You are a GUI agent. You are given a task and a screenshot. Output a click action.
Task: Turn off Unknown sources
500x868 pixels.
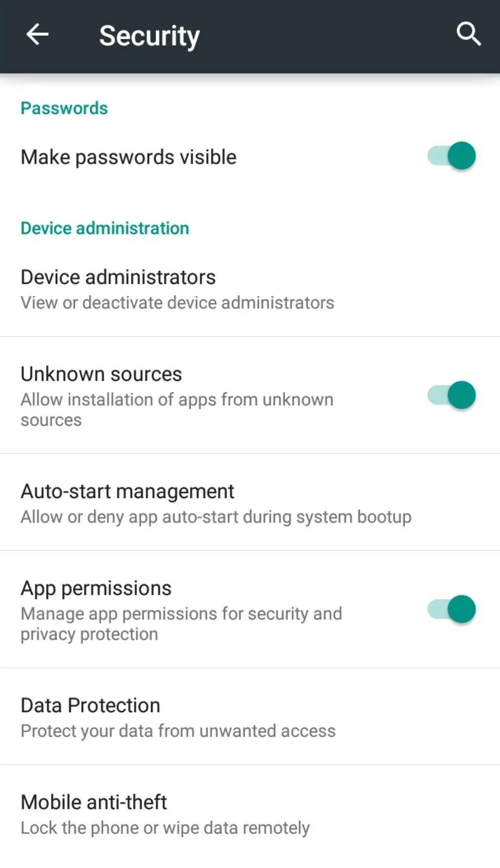click(x=450, y=395)
